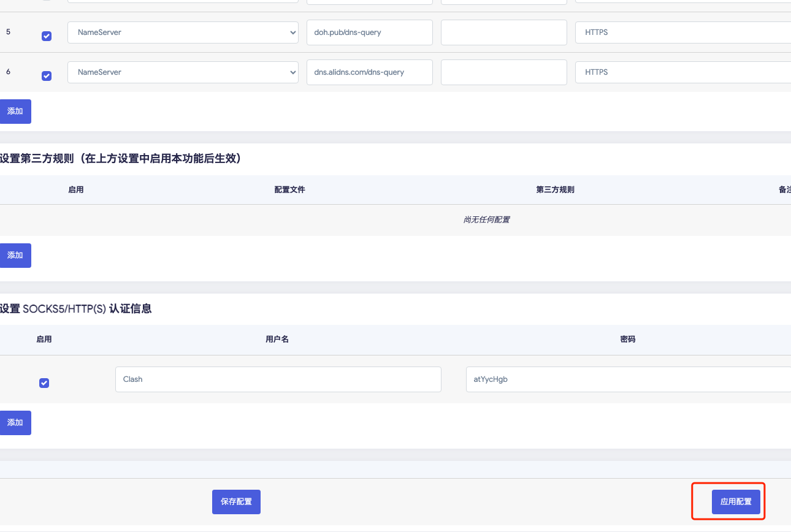This screenshot has height=532, width=791.
Task: Click the 保存配置 button
Action: click(236, 501)
